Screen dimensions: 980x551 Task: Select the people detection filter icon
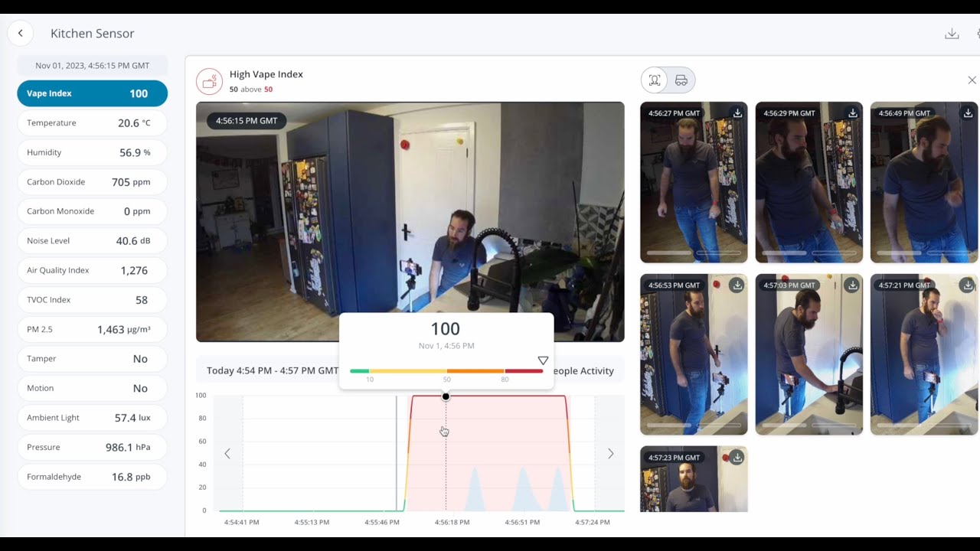point(655,80)
